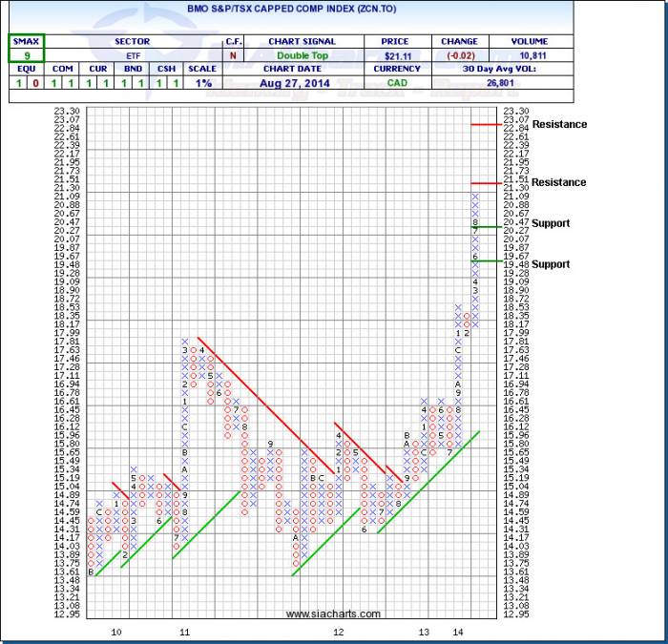
Task: Click the red N under C.F.
Action: [x=233, y=56]
